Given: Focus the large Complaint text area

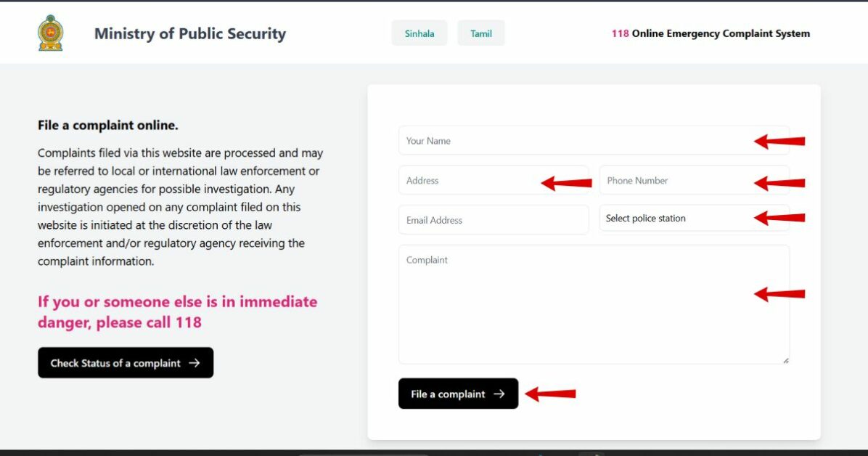Looking at the screenshot, I should (573, 305).
